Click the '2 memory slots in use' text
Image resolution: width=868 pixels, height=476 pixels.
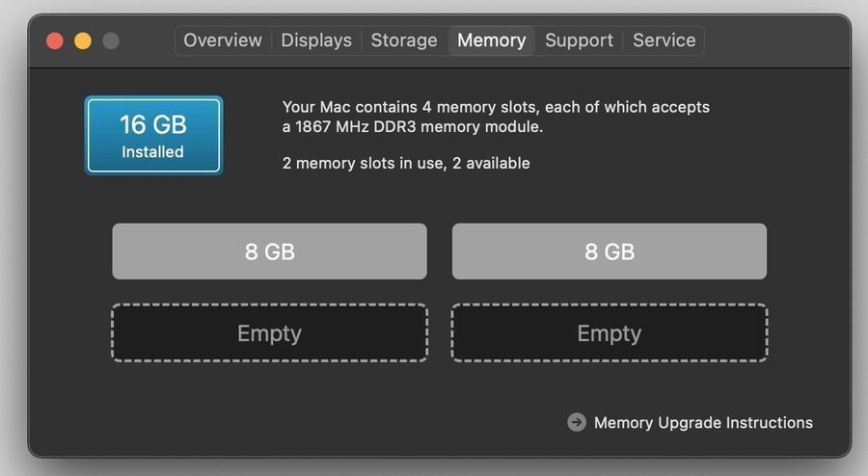coord(406,164)
